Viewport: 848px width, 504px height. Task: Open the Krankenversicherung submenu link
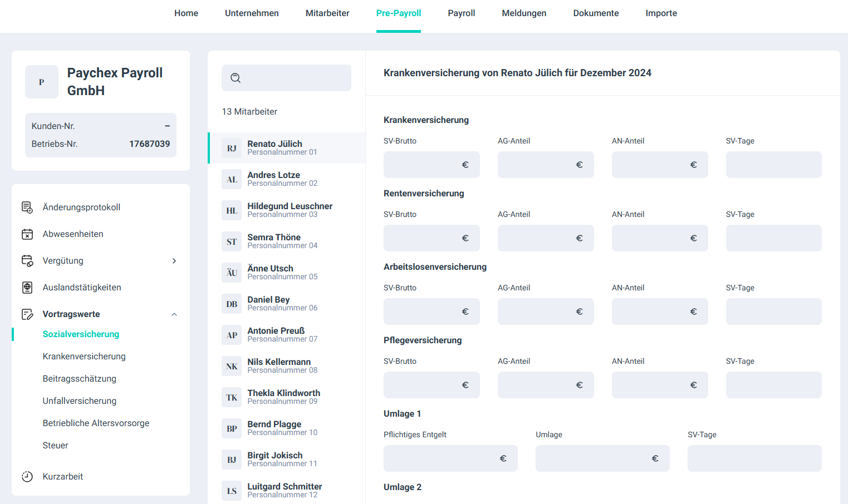84,357
